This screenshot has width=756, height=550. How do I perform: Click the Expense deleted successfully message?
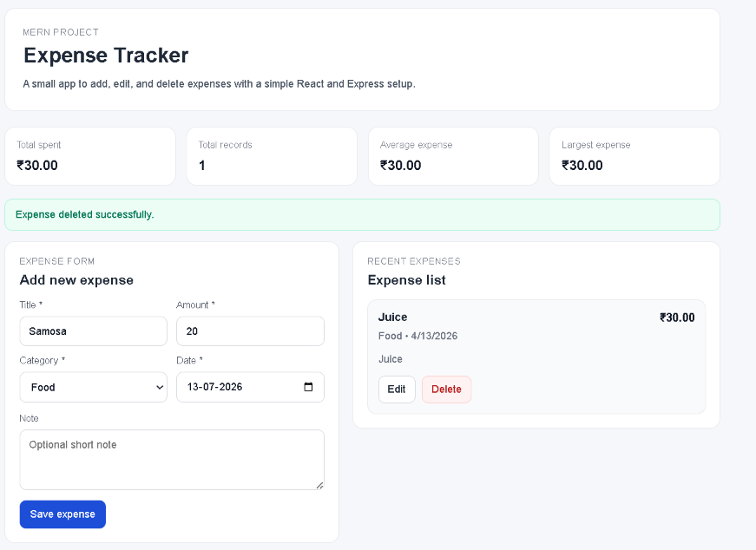click(85, 214)
